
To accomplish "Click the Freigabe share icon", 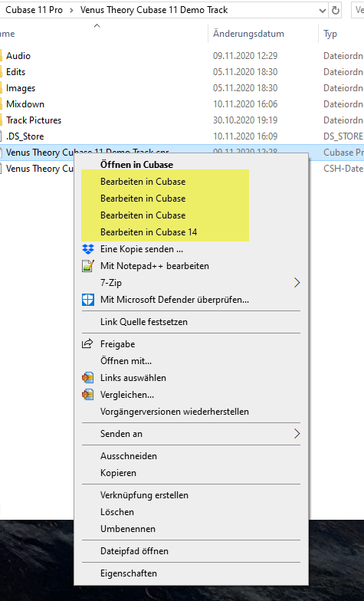I will pos(87,343).
